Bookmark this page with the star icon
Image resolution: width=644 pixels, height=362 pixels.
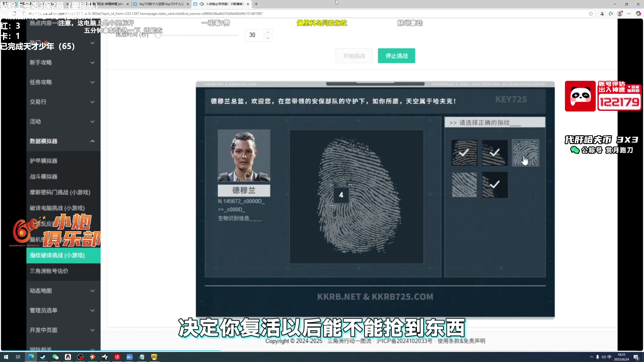tap(591, 14)
